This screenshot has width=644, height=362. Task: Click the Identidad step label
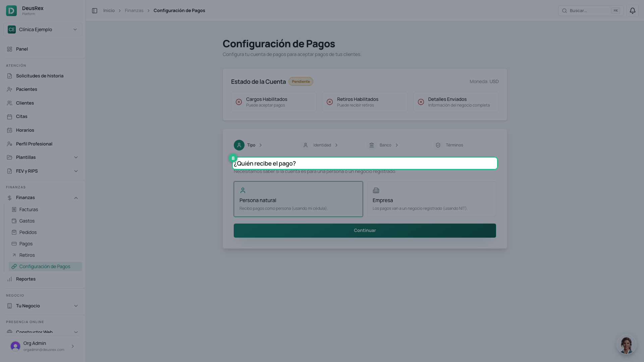tap(322, 145)
